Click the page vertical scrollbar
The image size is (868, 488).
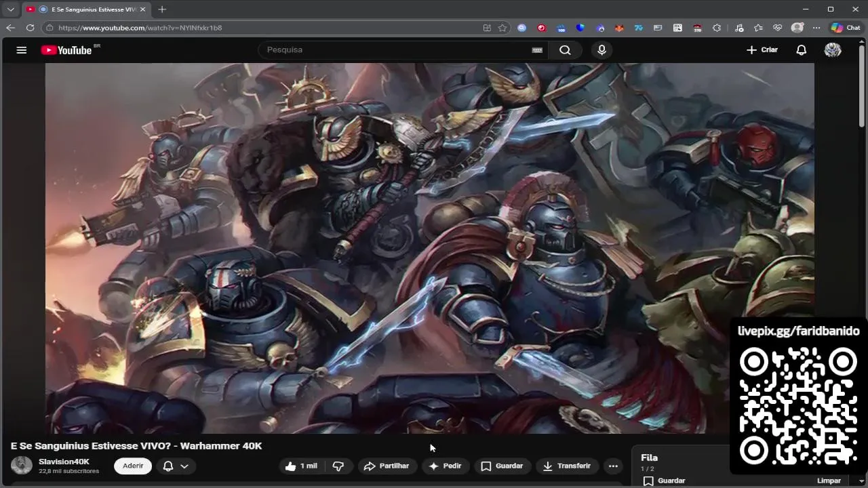(x=862, y=85)
